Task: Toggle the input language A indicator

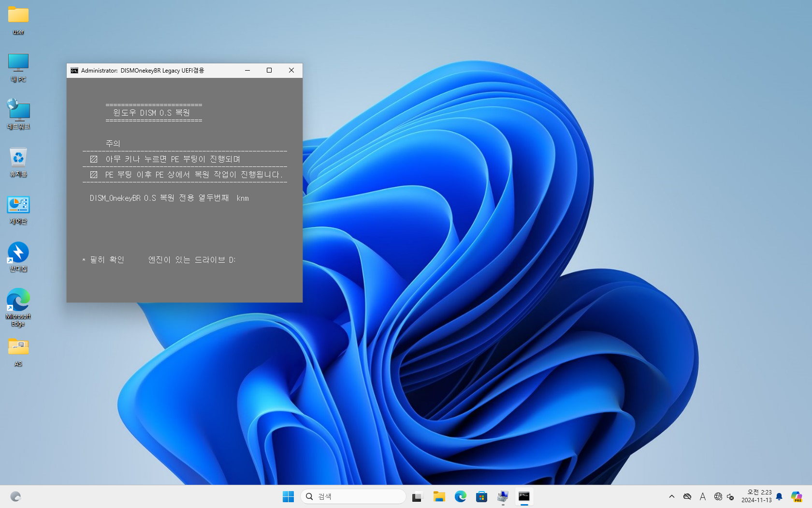Action: point(703,496)
